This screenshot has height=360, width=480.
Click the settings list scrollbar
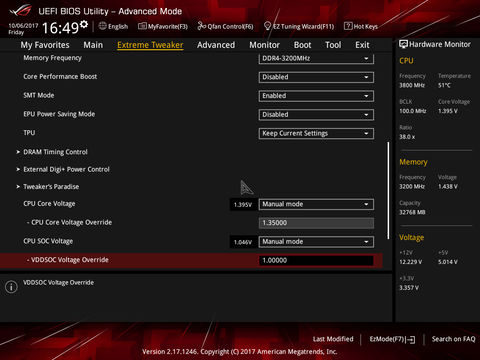coord(388,190)
